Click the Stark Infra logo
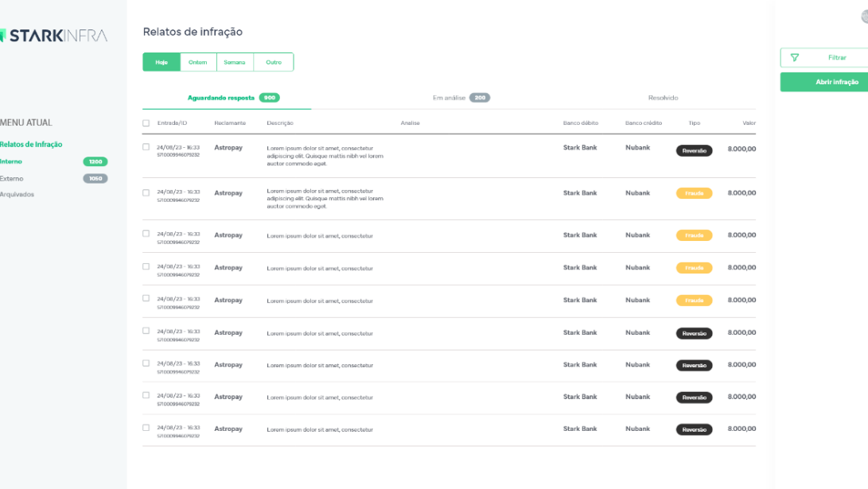Viewport: 868px width, 489px height. pos(54,36)
